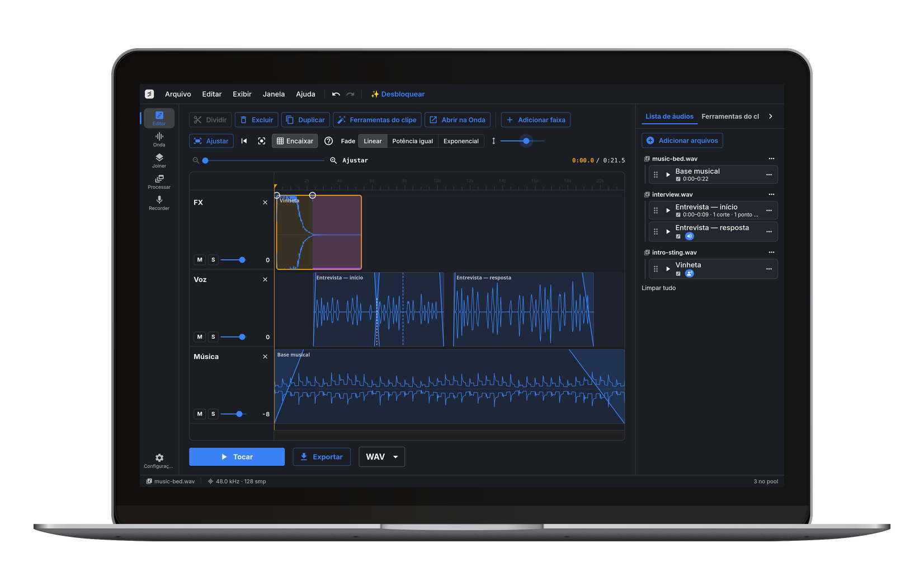Viewport: 924px width, 571px height.
Task: Open the interview.wav options menu
Action: pos(771,195)
